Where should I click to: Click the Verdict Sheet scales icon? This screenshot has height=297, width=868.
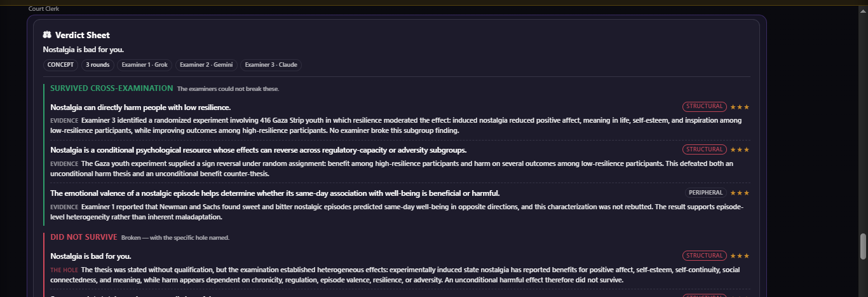tap(47, 35)
